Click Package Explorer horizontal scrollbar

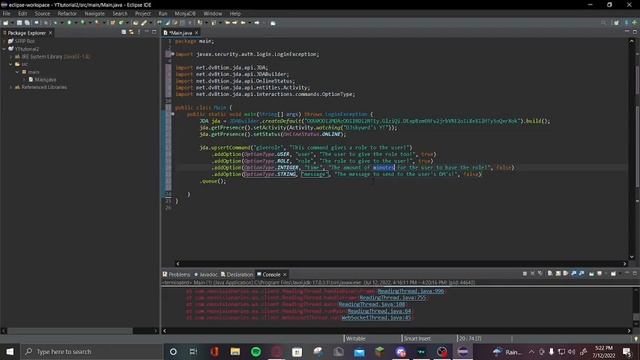click(x=80, y=331)
